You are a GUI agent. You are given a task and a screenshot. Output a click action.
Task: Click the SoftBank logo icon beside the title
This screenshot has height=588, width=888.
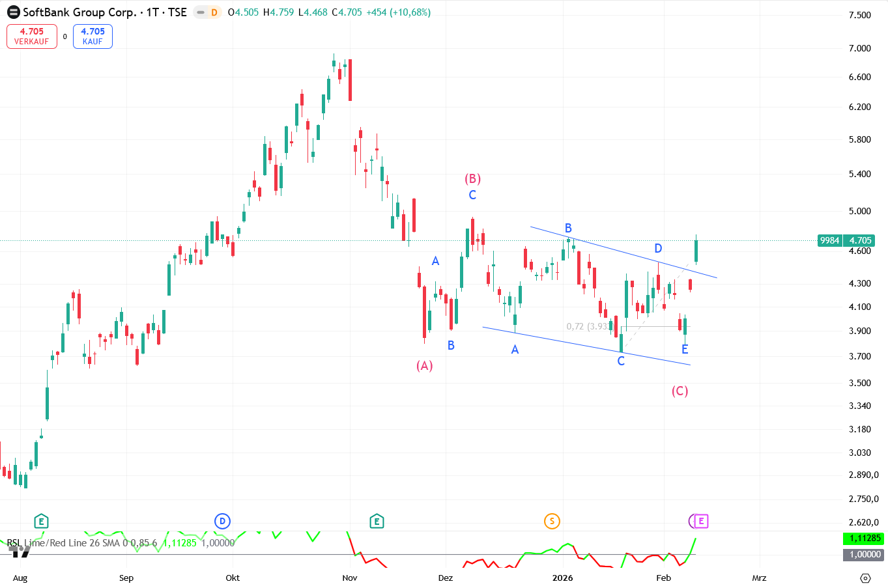coord(13,12)
